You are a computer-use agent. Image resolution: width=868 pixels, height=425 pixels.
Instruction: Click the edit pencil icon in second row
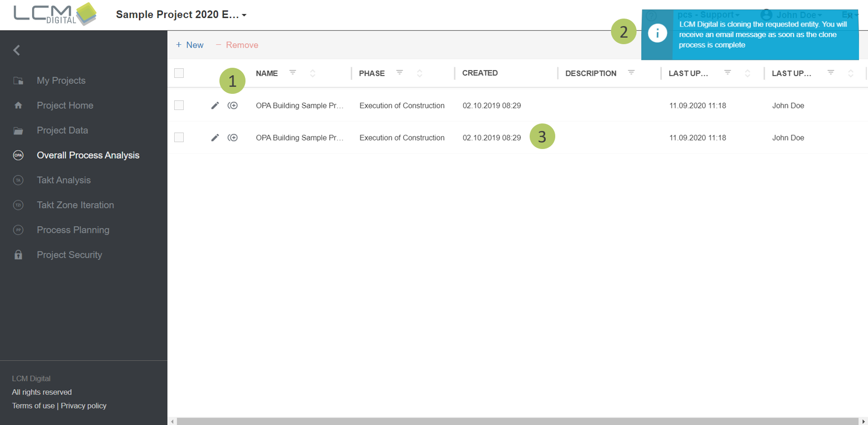pos(215,137)
